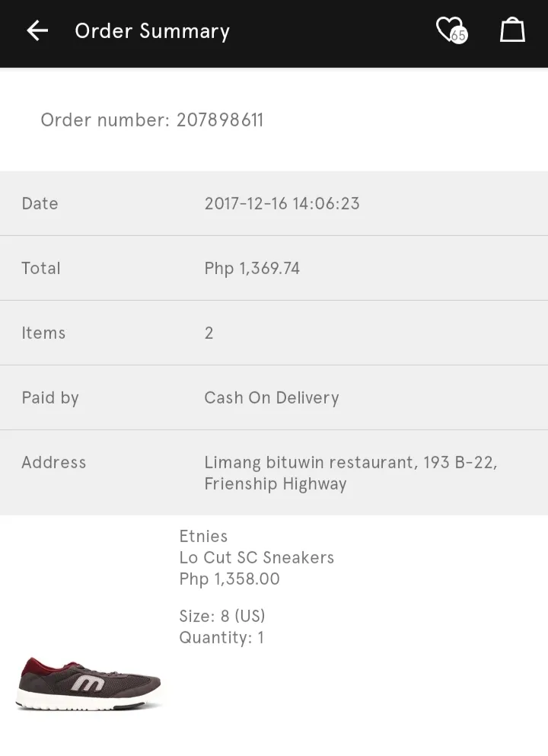Tap the Date row value

[x=282, y=203]
